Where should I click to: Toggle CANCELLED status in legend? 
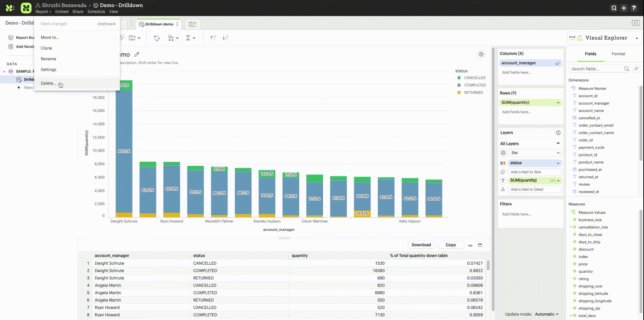tap(471, 78)
